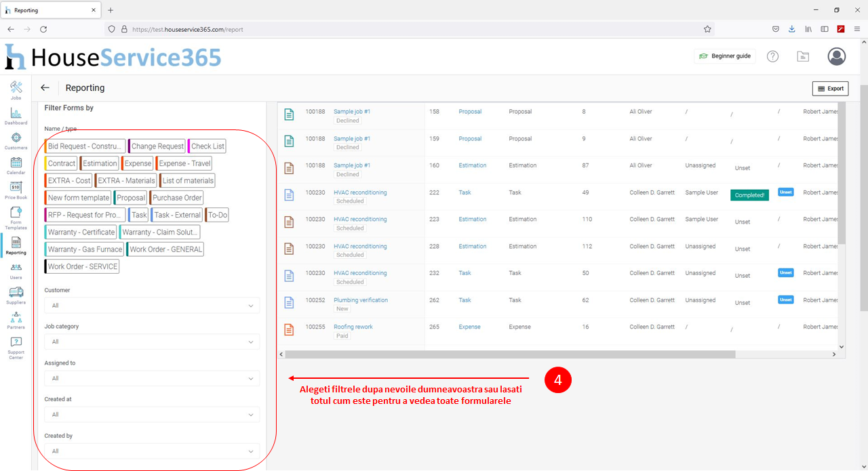Open Customers in the left sidebar
This screenshot has width=868, height=471.
point(16,141)
